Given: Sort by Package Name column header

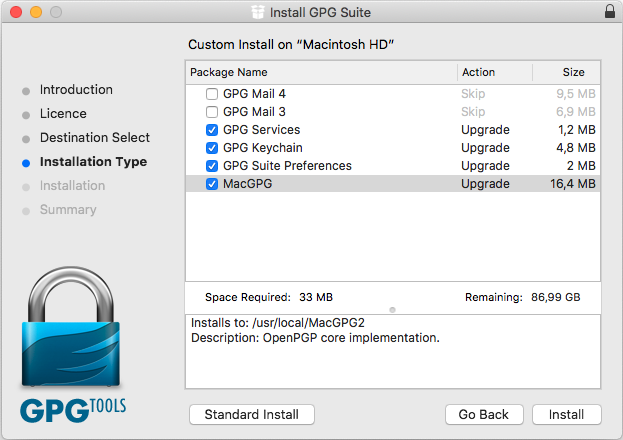Looking at the screenshot, I should point(228,72).
